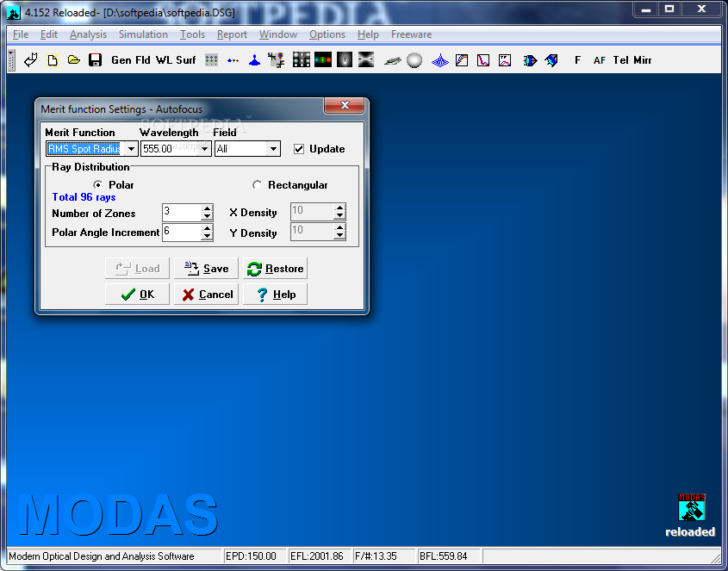Click the crosshair and pin toolbar icon
The image size is (728, 571).
tap(277, 60)
